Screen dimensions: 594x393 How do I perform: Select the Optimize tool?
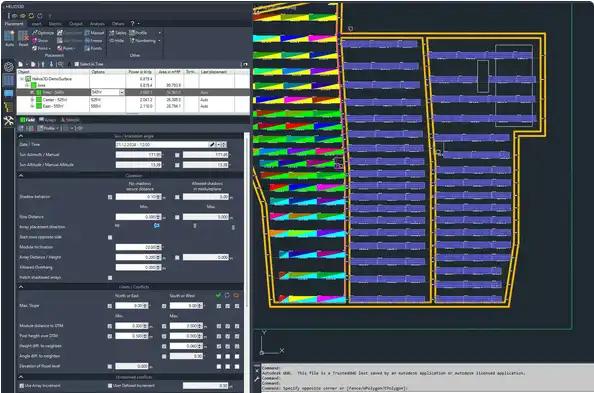(43, 33)
